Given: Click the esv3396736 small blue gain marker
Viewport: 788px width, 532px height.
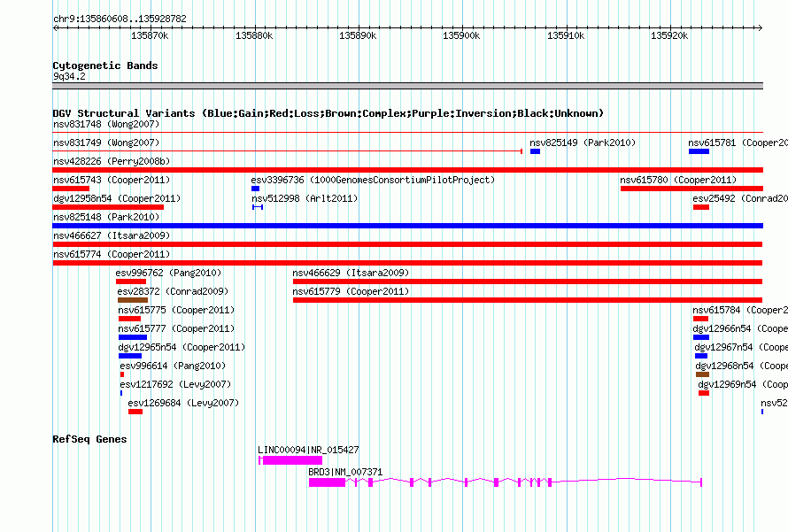Looking at the screenshot, I should click(x=255, y=189).
